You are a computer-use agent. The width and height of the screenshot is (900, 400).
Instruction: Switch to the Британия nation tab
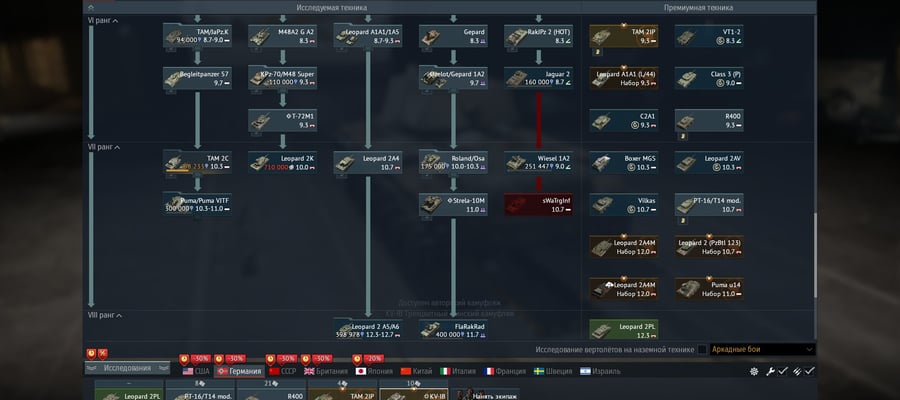[x=325, y=371]
